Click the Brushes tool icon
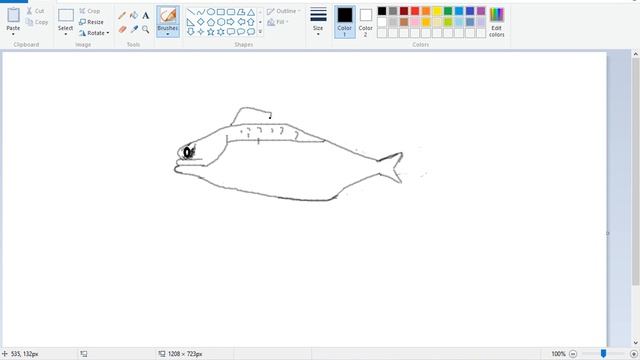Image resolution: width=640 pixels, height=360 pixels. tap(168, 16)
